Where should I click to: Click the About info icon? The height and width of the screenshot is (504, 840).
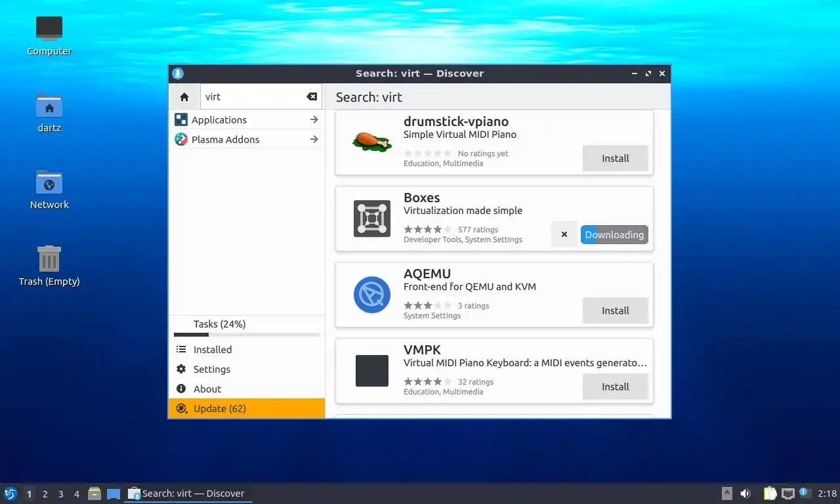(x=181, y=389)
